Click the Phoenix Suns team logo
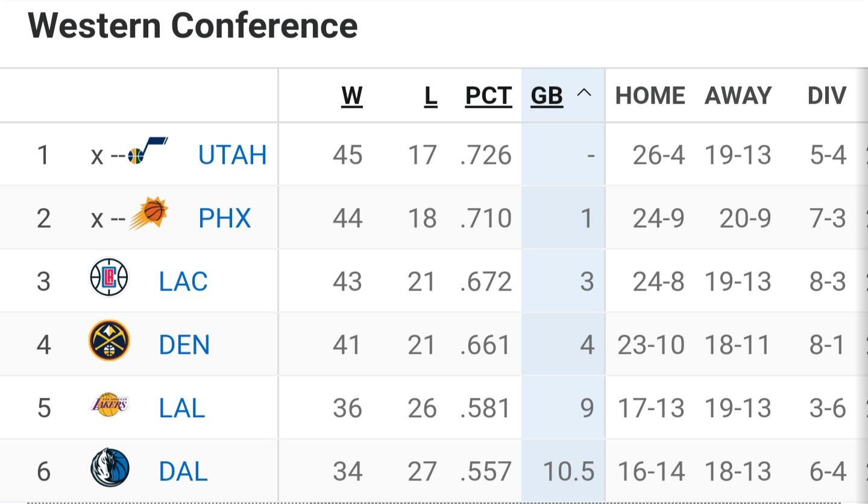This screenshot has width=868, height=504. click(x=148, y=213)
